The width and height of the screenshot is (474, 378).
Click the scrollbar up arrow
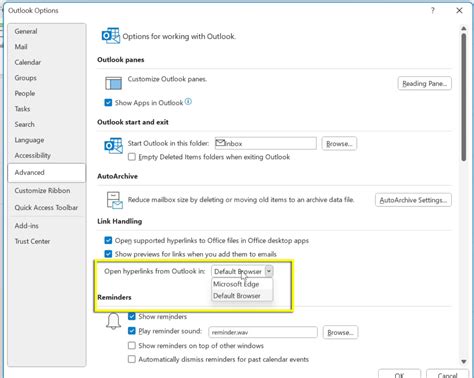pos(463,29)
